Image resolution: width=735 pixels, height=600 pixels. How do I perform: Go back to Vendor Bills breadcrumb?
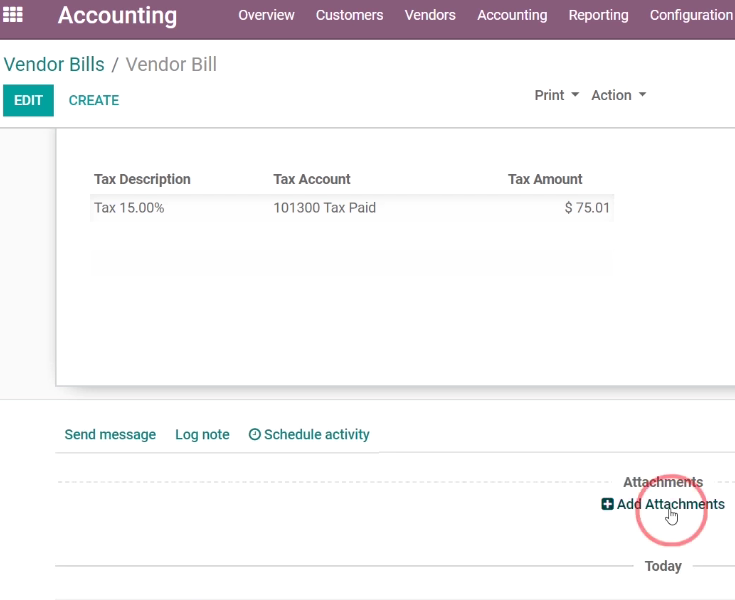[x=54, y=65]
